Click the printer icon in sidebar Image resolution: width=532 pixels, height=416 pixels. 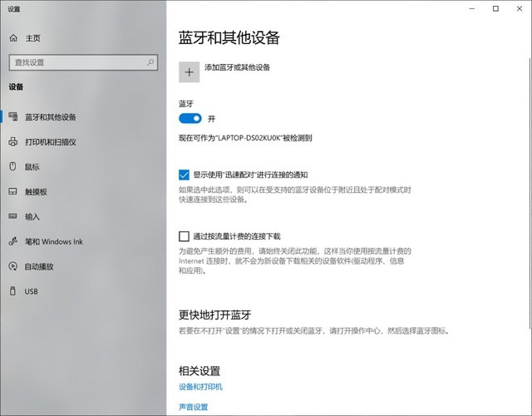[13, 141]
